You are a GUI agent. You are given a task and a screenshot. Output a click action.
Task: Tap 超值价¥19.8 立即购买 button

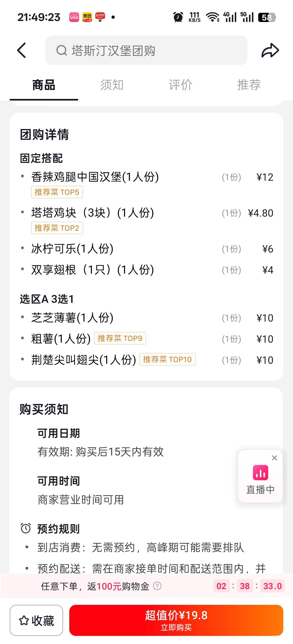pyautogui.click(x=176, y=620)
